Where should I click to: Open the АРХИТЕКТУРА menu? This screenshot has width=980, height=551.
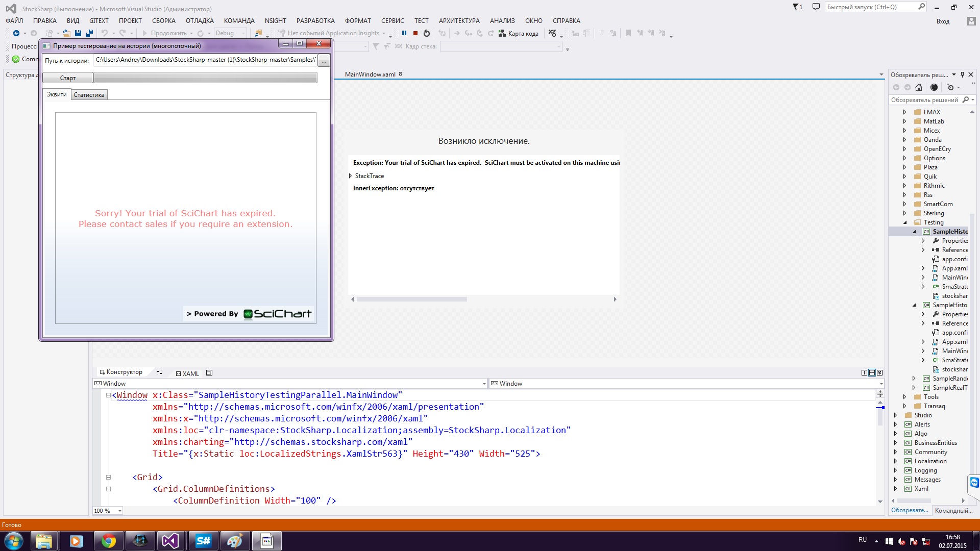pos(459,21)
